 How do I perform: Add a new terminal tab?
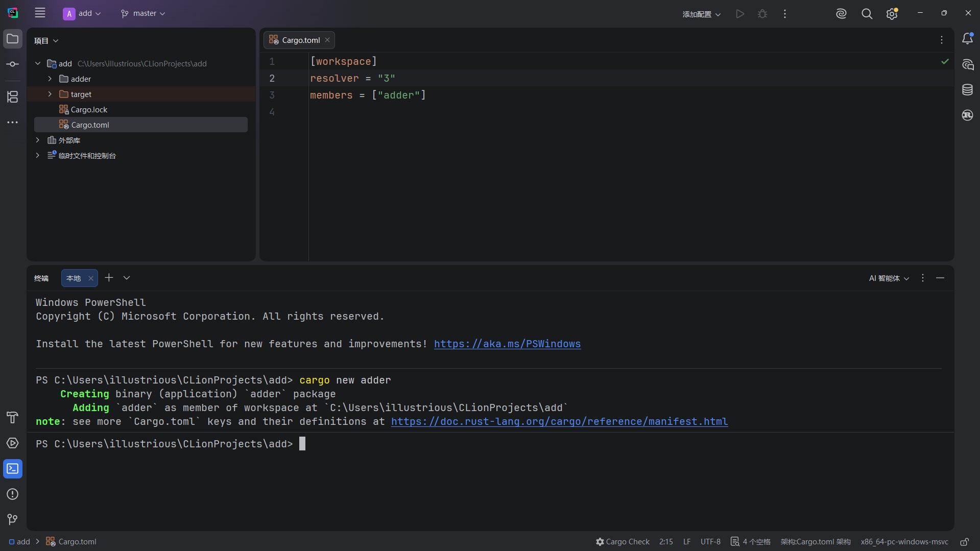109,278
